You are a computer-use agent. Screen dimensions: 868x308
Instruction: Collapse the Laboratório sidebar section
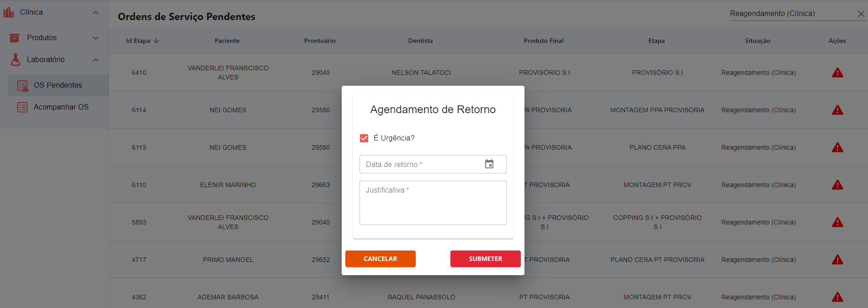(95, 60)
